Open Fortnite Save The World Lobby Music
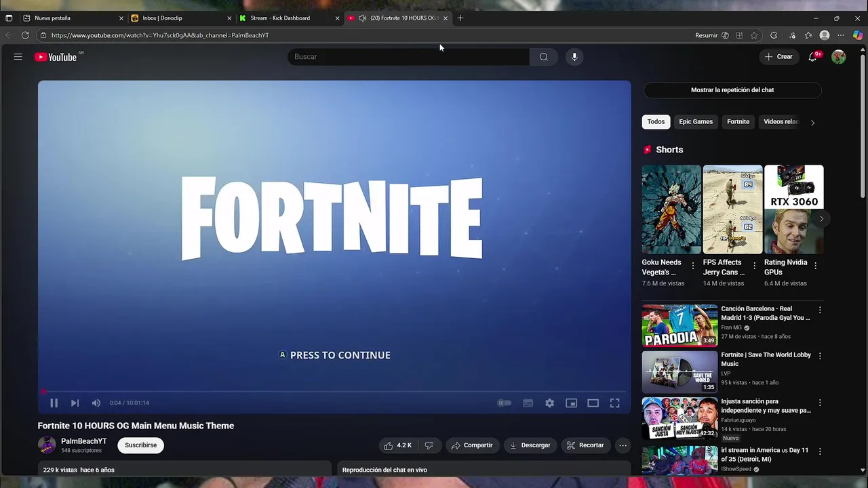 [x=680, y=372]
